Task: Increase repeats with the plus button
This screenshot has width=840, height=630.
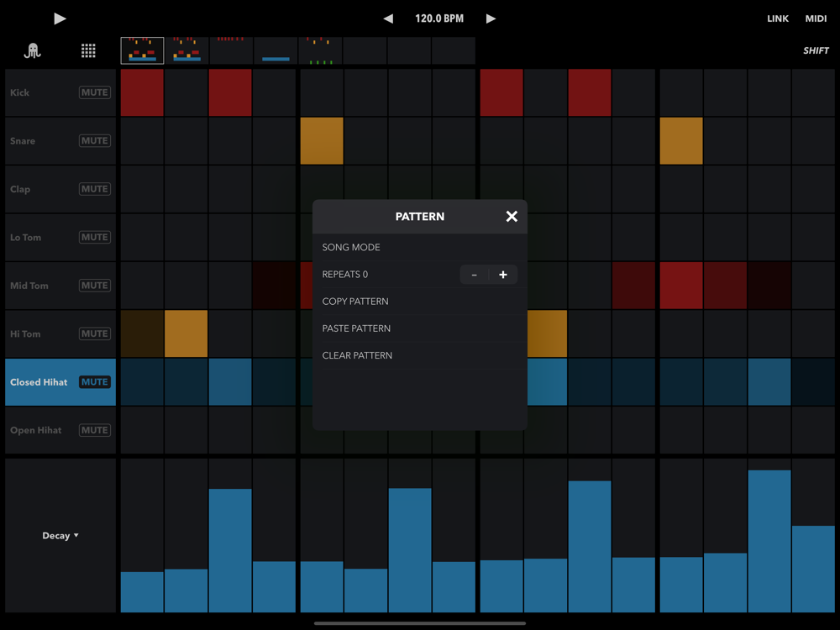Action: click(x=503, y=275)
